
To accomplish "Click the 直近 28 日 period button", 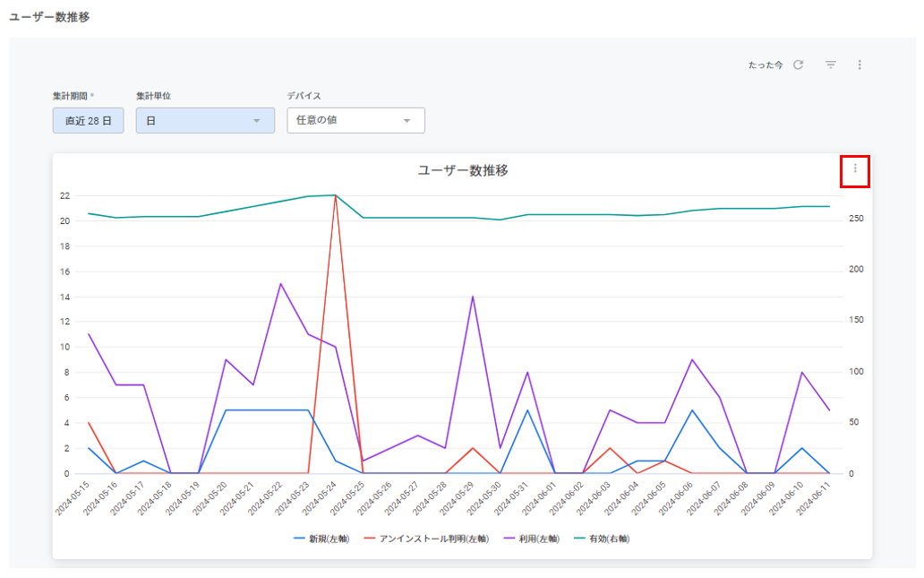I will (89, 120).
